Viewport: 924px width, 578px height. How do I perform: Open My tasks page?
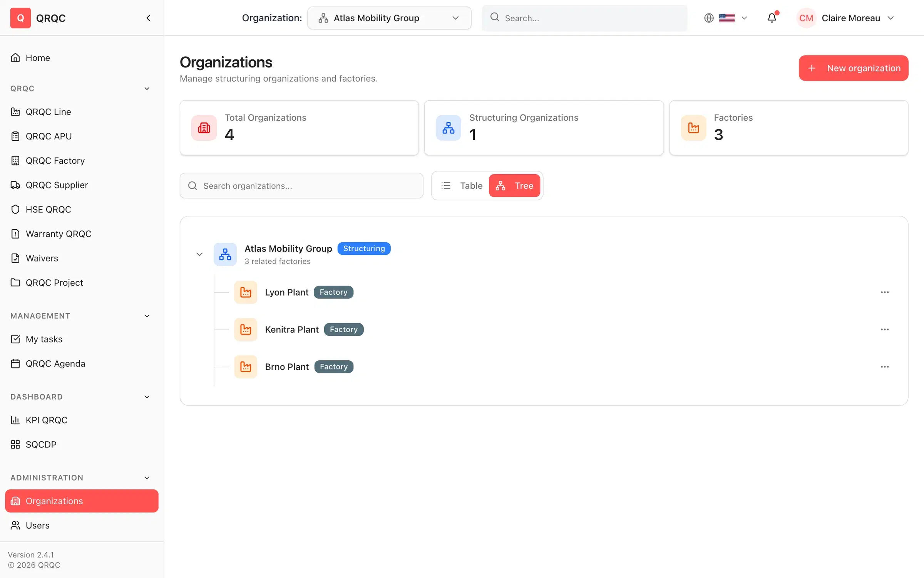(x=82, y=339)
